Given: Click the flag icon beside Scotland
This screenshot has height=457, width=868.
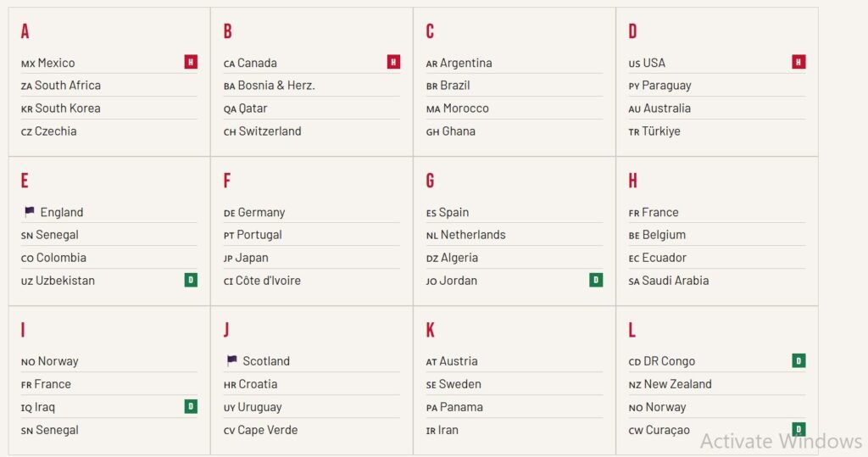Looking at the screenshot, I should coord(232,360).
